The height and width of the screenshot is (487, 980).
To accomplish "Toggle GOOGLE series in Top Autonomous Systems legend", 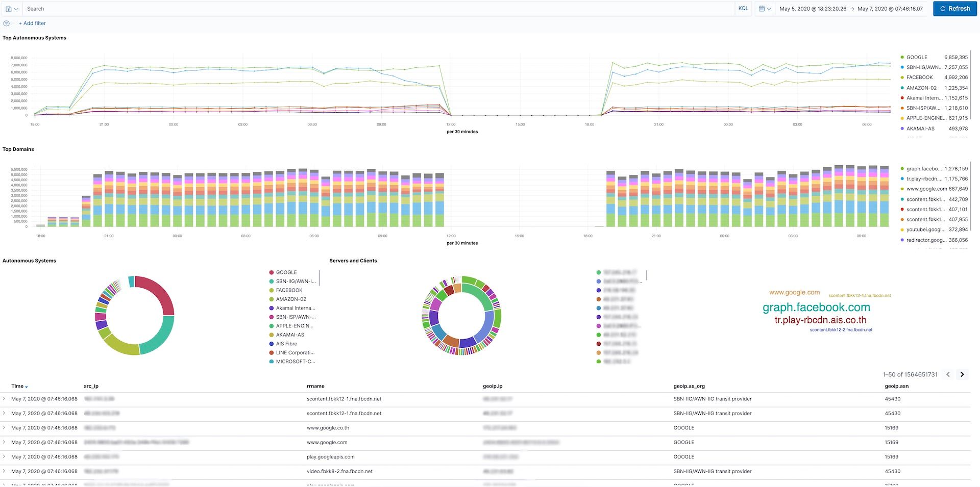I will (916, 57).
